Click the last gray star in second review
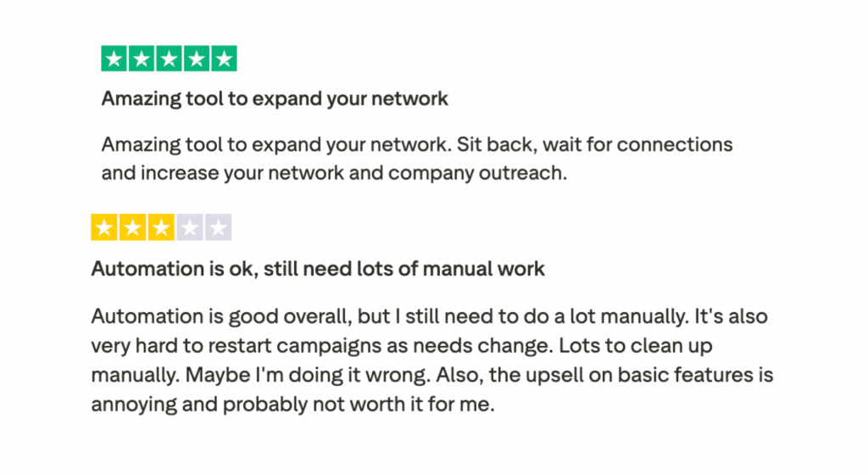The width and height of the screenshot is (868, 475). click(x=218, y=228)
